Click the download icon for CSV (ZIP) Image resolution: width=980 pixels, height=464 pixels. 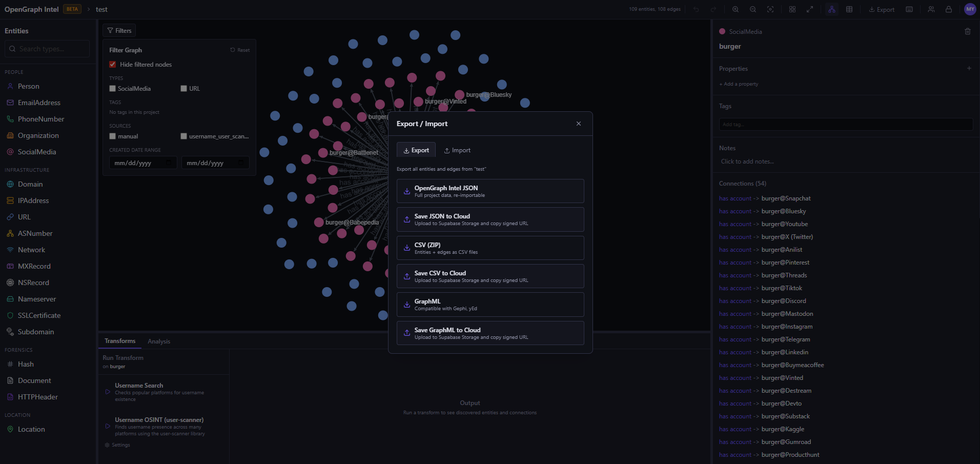pyautogui.click(x=406, y=248)
